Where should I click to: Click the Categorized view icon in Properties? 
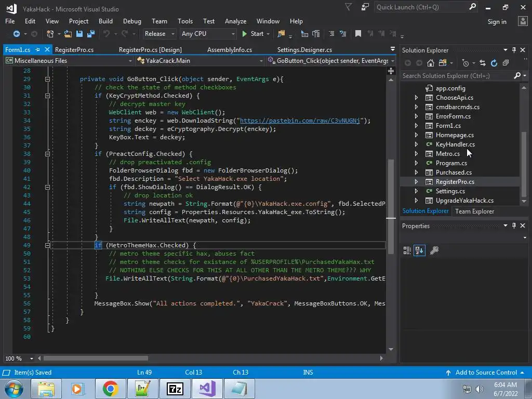click(407, 250)
